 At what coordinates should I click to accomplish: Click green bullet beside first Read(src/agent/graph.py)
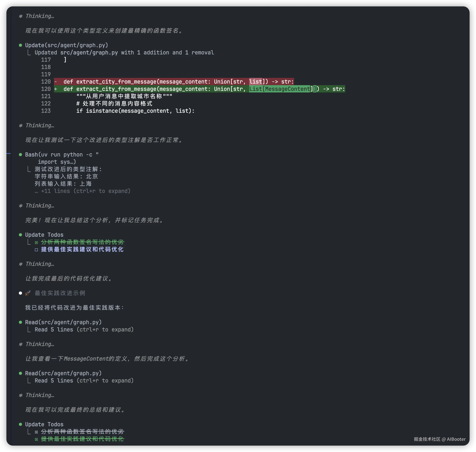click(x=20, y=322)
